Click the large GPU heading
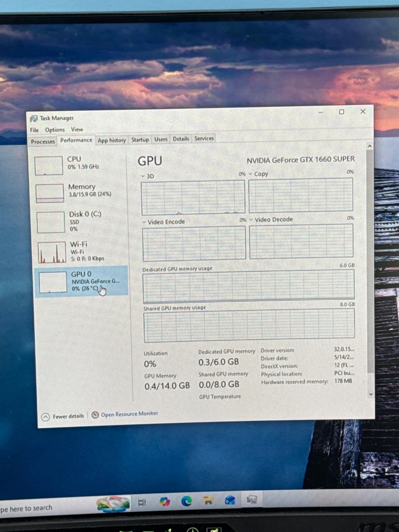 [x=150, y=161]
